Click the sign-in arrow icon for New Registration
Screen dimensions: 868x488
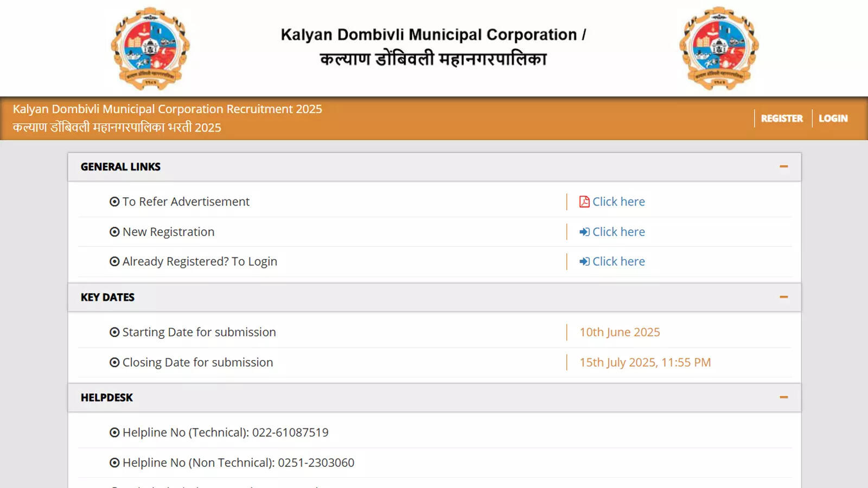(584, 232)
